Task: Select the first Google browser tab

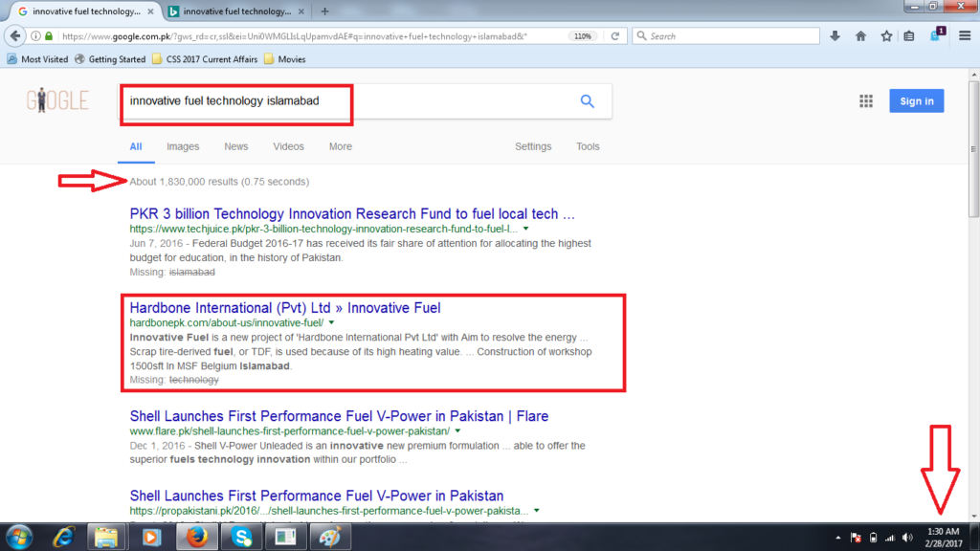Action: tap(85, 11)
